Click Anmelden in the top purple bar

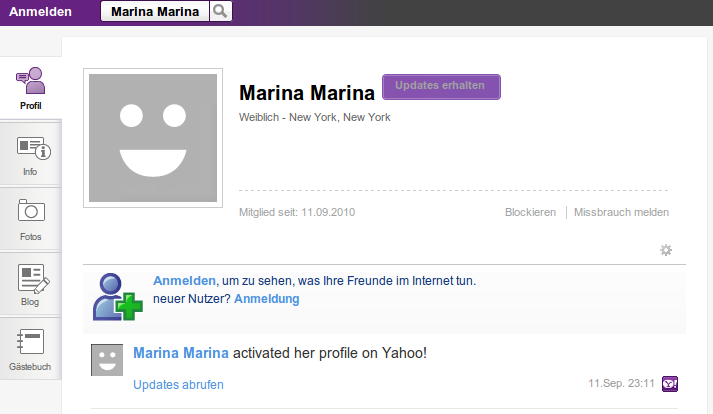pos(40,11)
